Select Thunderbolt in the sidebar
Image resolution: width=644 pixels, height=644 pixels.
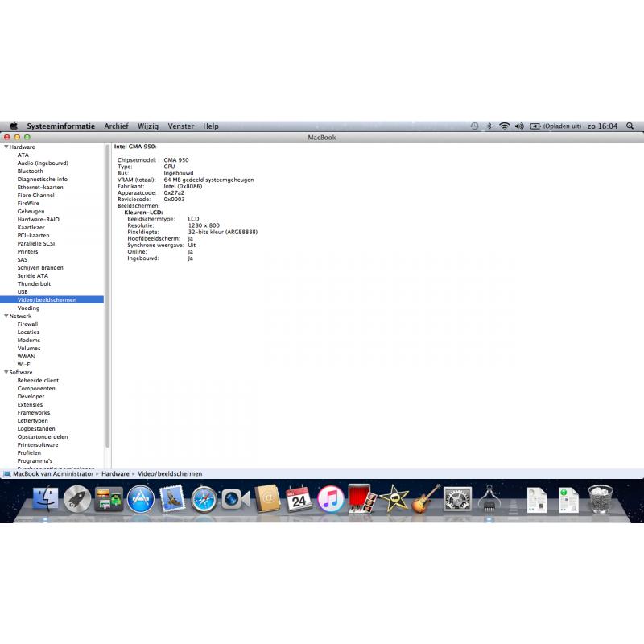(x=34, y=284)
